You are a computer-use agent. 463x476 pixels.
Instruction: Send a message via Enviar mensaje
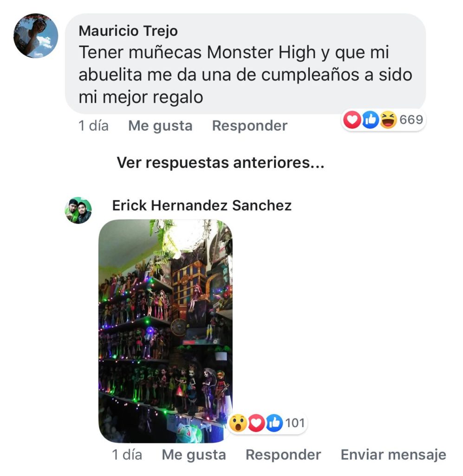pos(393,455)
